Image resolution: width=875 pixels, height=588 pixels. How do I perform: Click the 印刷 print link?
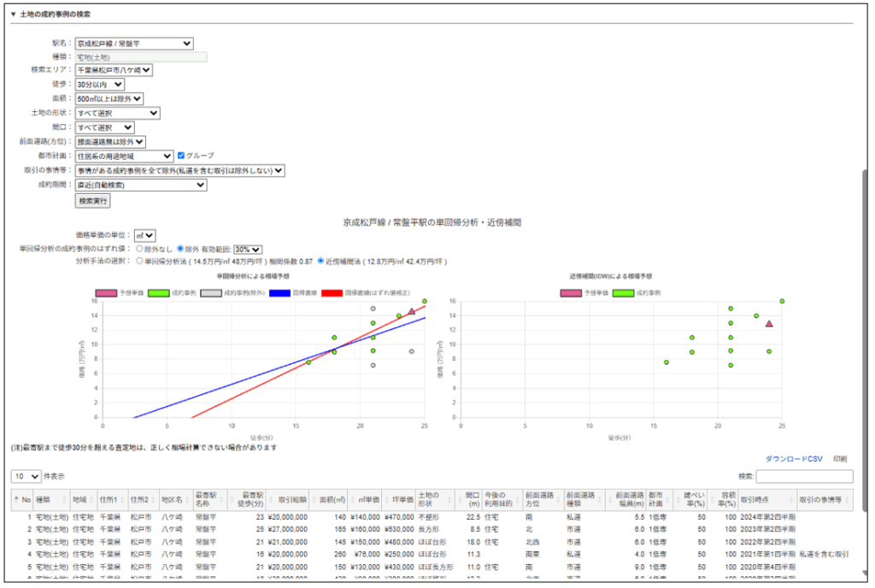coord(842,459)
